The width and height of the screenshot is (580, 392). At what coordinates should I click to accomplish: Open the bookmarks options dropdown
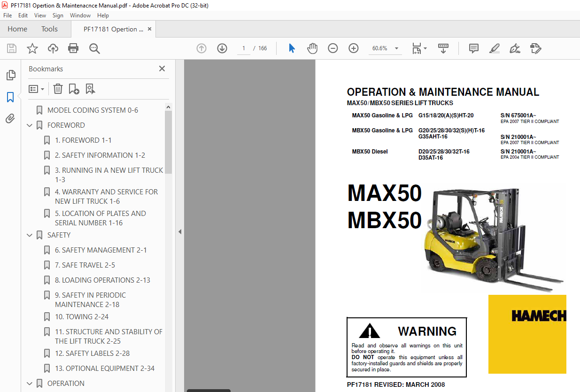36,89
